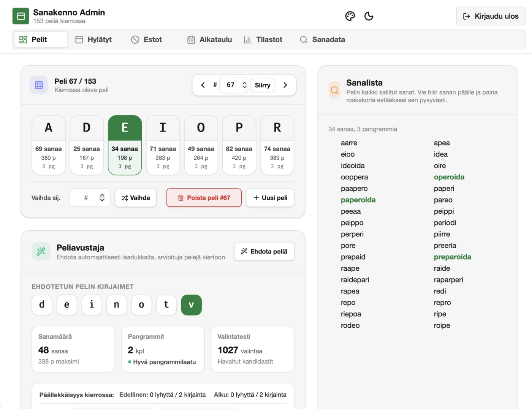Image resolution: width=532 pixels, height=409 pixels.
Task: Select center letter O card
Action: (x=201, y=145)
